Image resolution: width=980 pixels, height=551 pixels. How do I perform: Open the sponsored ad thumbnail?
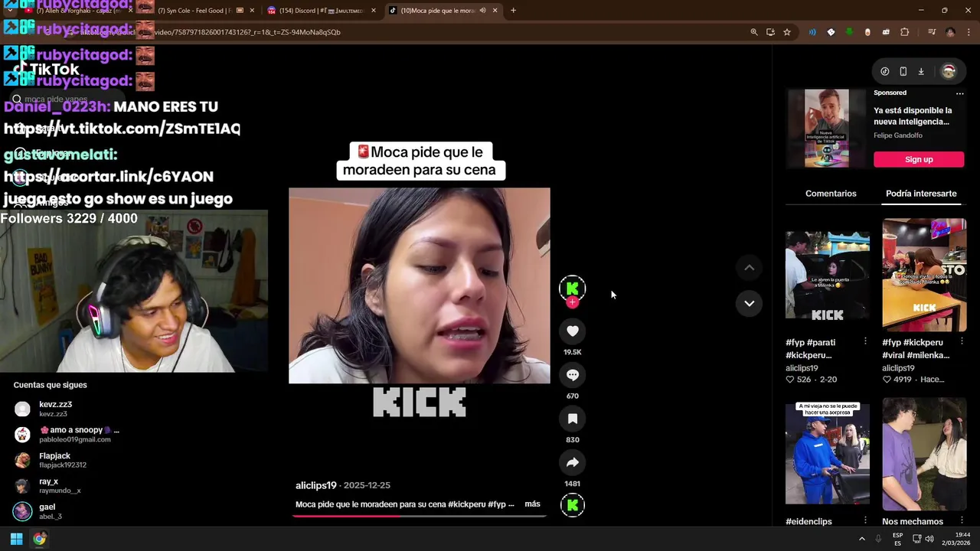click(826, 128)
